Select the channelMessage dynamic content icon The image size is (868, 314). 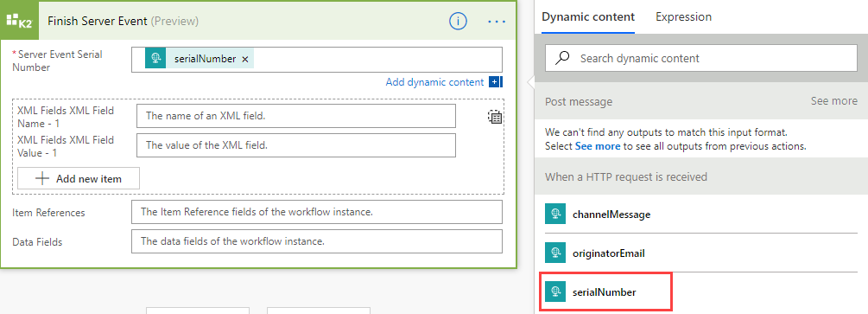pyautogui.click(x=554, y=215)
